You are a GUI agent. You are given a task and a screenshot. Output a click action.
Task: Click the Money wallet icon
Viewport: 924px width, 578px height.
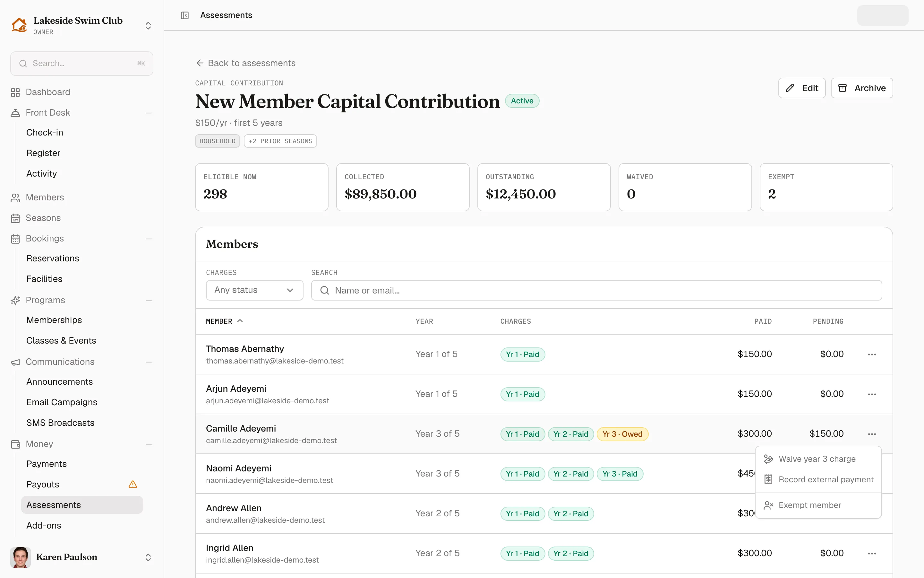15,444
